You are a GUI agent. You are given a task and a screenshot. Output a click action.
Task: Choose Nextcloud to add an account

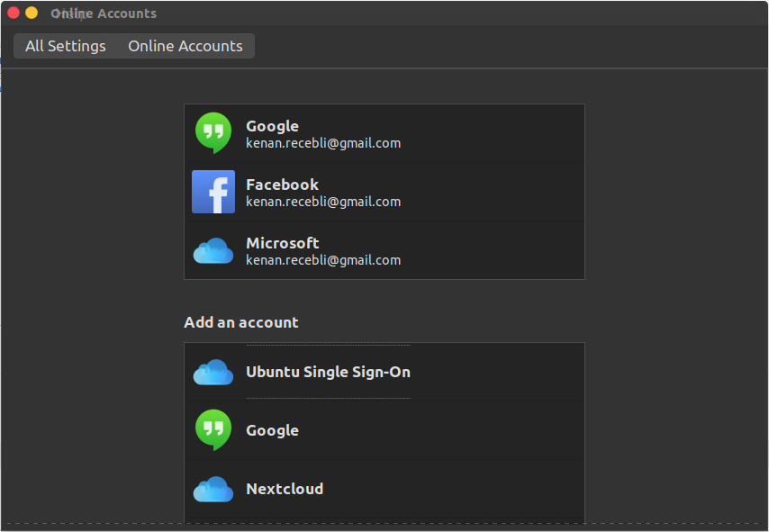coord(285,489)
